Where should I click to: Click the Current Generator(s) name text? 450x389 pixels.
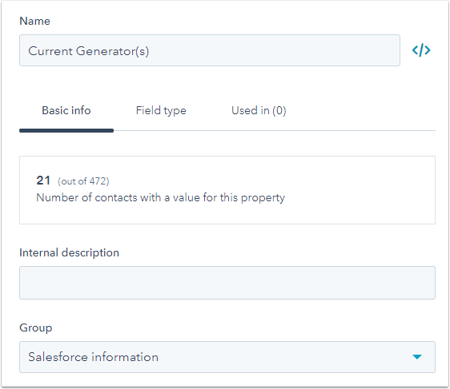point(89,51)
